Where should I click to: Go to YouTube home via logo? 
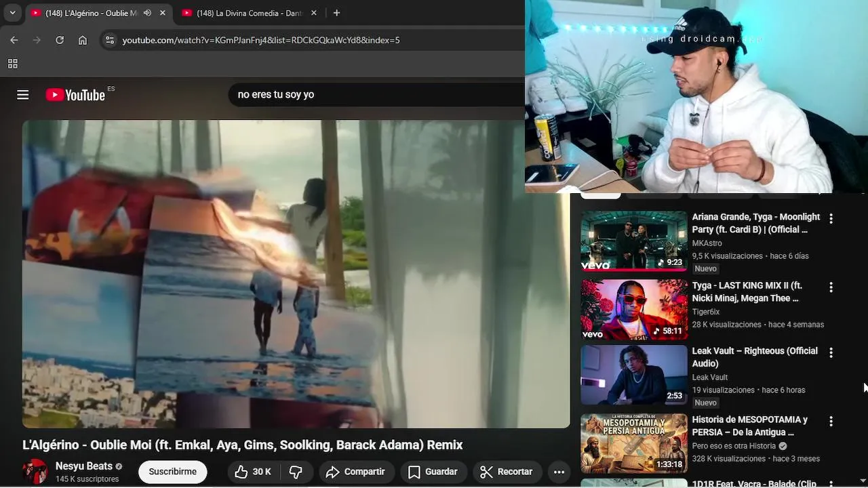coord(75,95)
